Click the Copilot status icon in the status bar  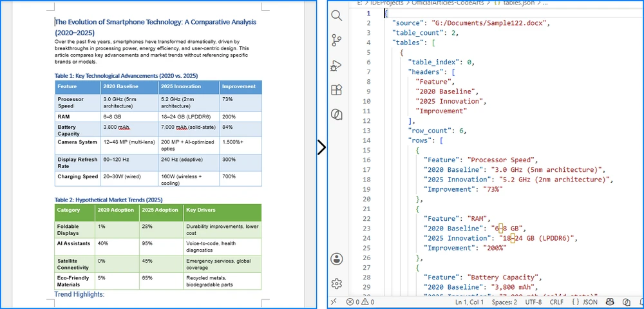611,302
